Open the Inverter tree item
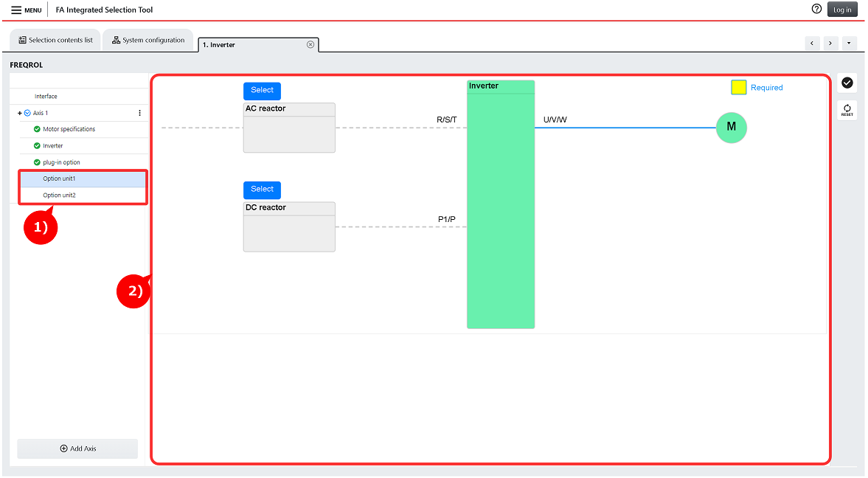Image resolution: width=868 pixels, height=478 pixels. (52, 145)
